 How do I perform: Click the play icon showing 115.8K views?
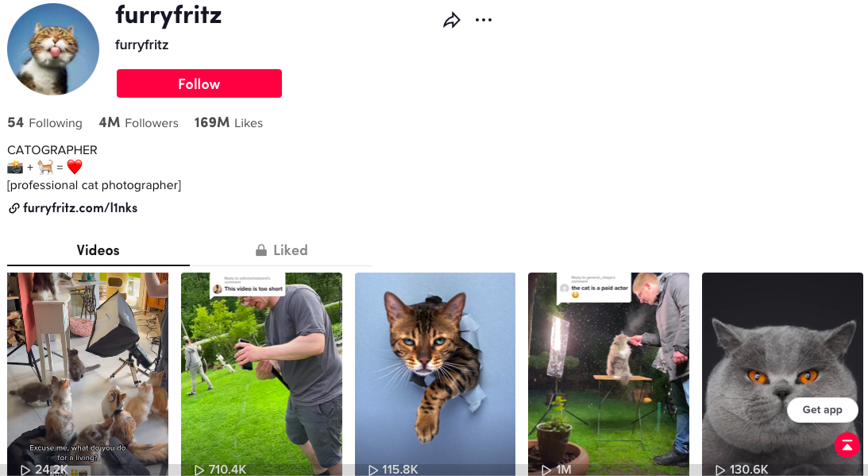(x=373, y=470)
